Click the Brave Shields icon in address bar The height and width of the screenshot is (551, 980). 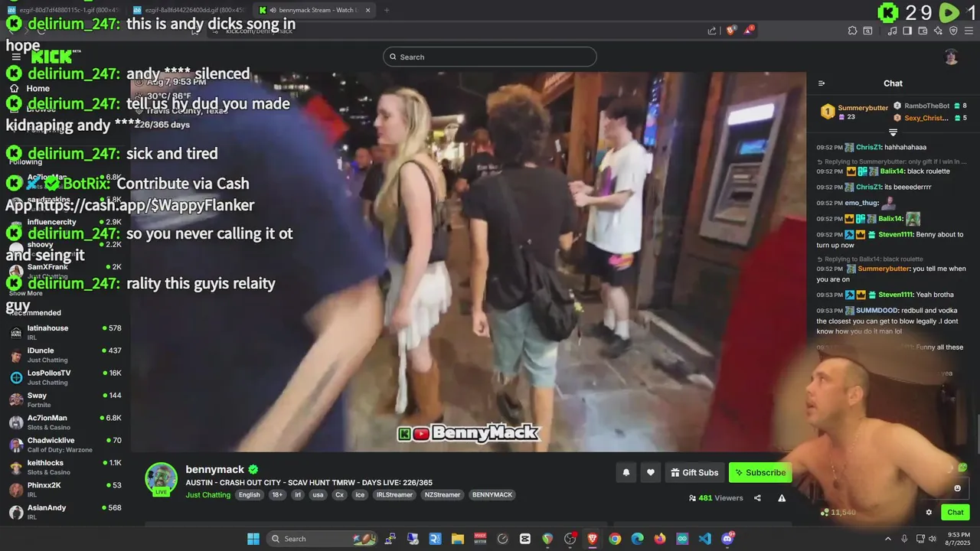pos(730,31)
